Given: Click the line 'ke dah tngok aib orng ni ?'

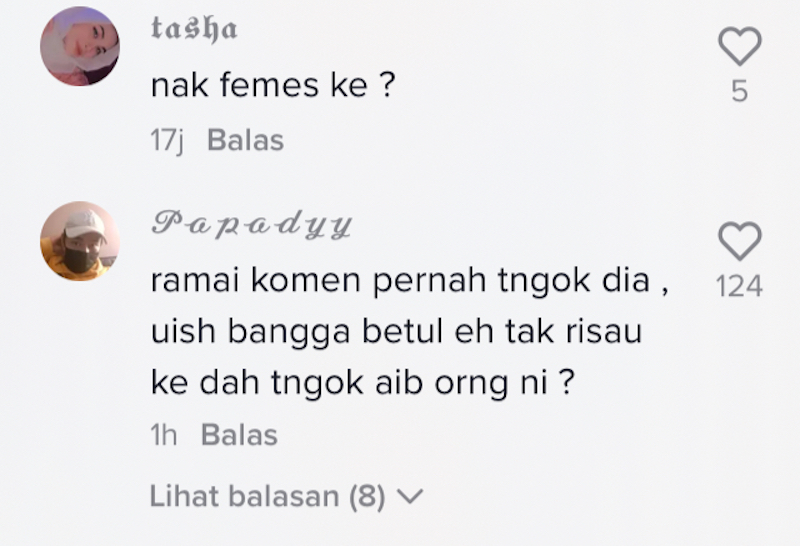Looking at the screenshot, I should (367, 383).
